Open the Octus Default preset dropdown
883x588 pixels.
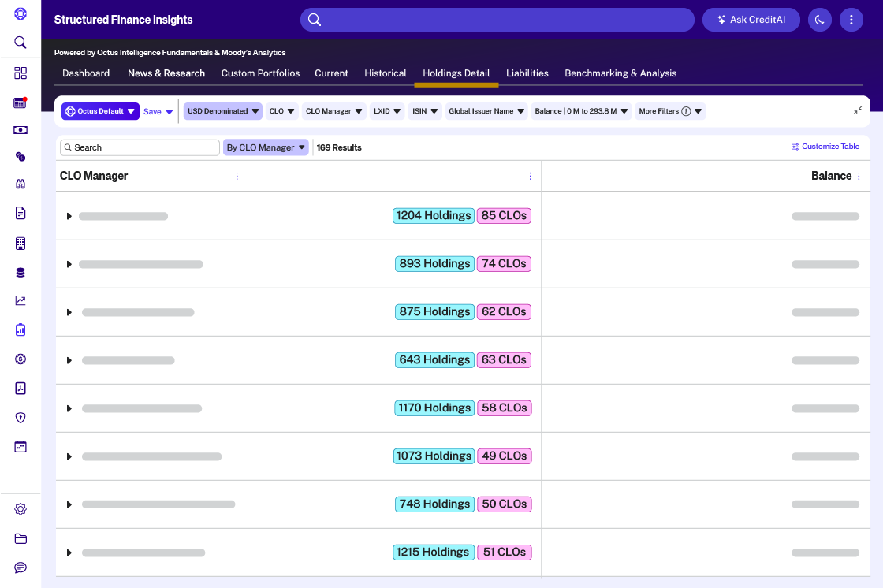[x=100, y=111]
